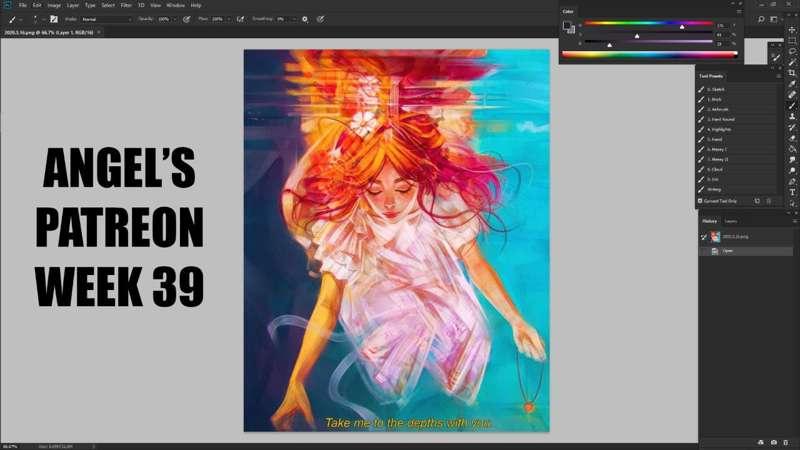Delete selected tool preset
This screenshot has width=800, height=450.
(768, 201)
